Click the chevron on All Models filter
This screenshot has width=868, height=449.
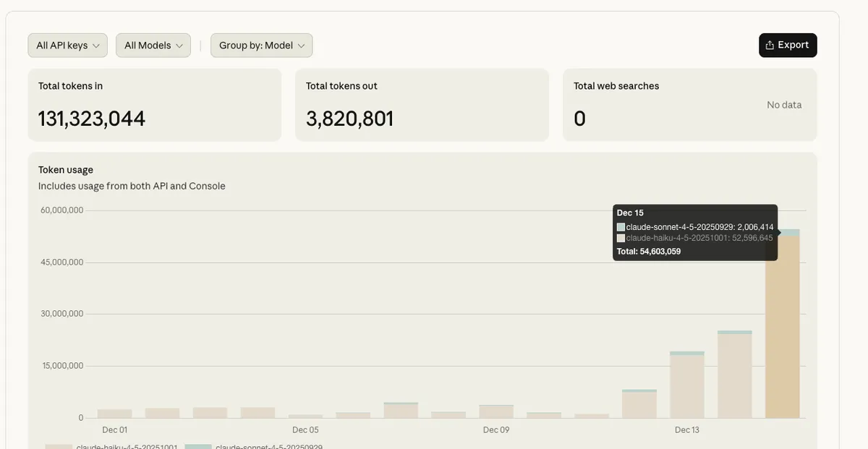coord(178,44)
